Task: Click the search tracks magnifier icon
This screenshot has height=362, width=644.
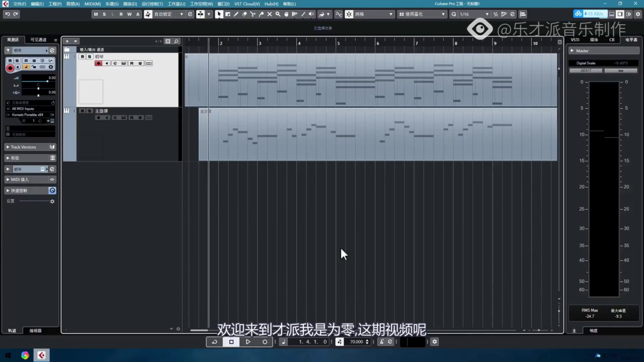Action: coord(176,41)
